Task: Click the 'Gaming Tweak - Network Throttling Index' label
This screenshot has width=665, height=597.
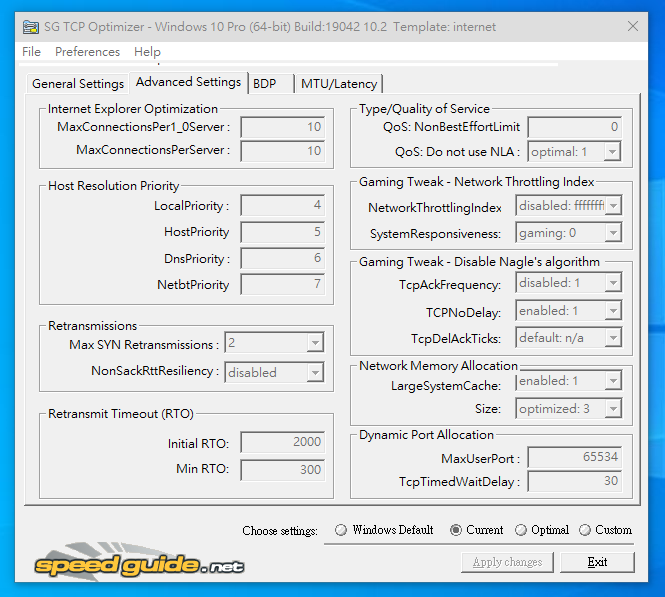Action: (x=476, y=182)
